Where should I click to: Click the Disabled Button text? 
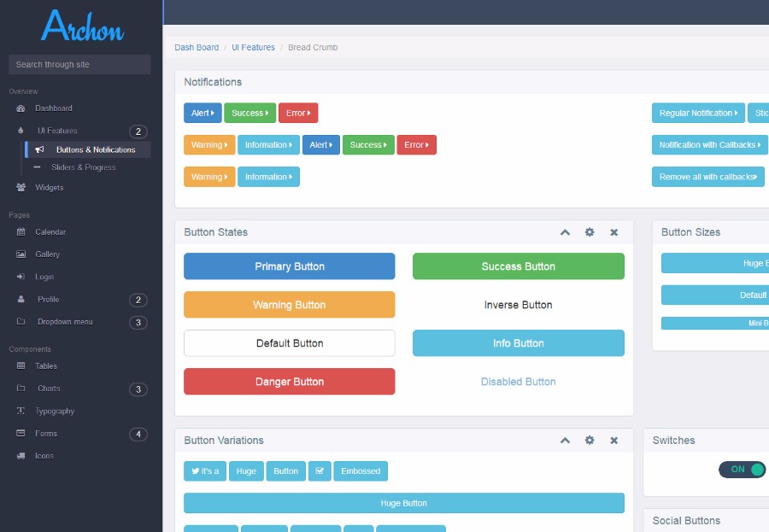point(519,382)
